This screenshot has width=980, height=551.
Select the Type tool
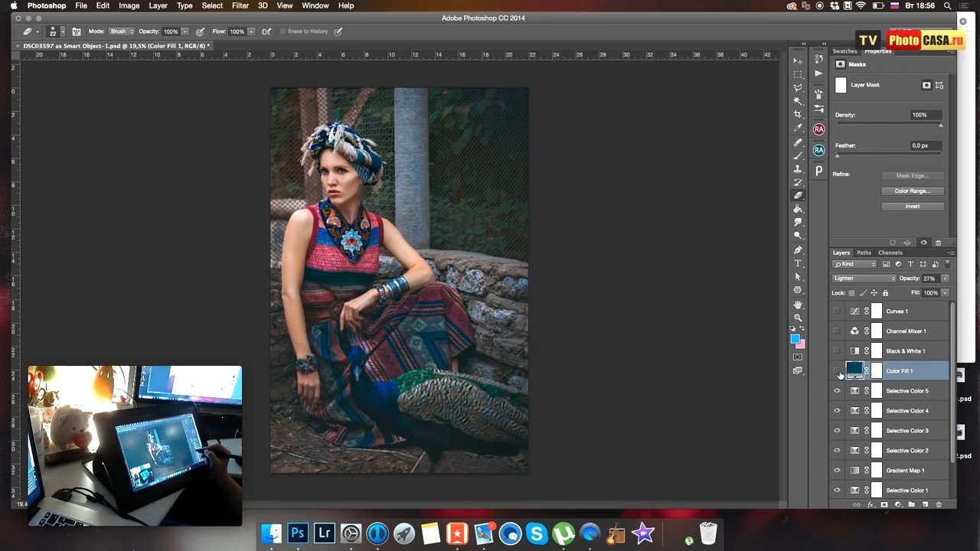click(x=798, y=263)
